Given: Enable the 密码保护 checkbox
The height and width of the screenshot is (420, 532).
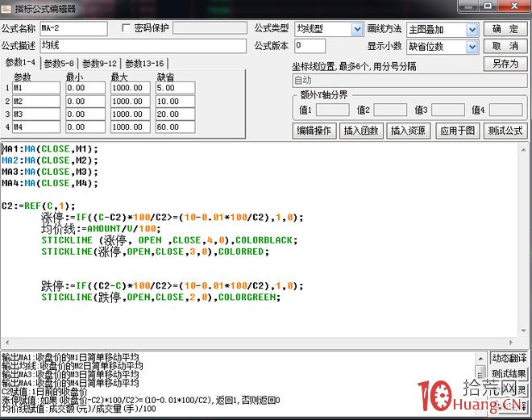Looking at the screenshot, I should click(126, 28).
